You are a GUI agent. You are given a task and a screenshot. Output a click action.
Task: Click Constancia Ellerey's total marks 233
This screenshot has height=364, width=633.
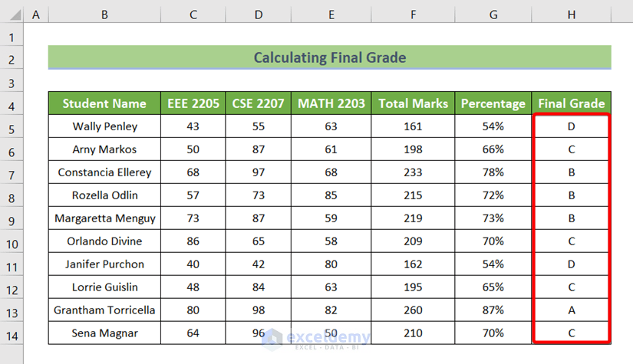click(x=413, y=172)
